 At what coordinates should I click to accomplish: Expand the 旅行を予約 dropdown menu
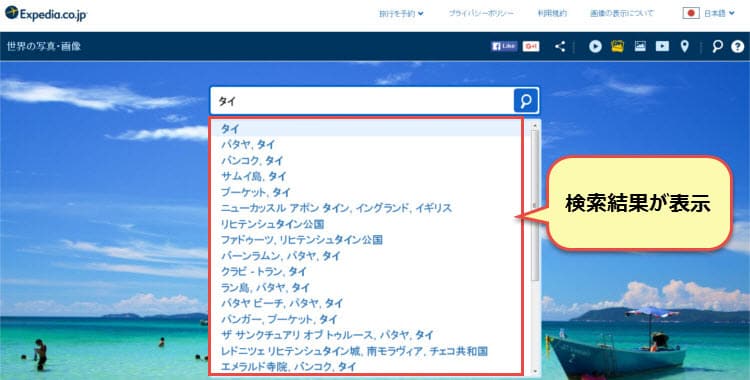401,13
